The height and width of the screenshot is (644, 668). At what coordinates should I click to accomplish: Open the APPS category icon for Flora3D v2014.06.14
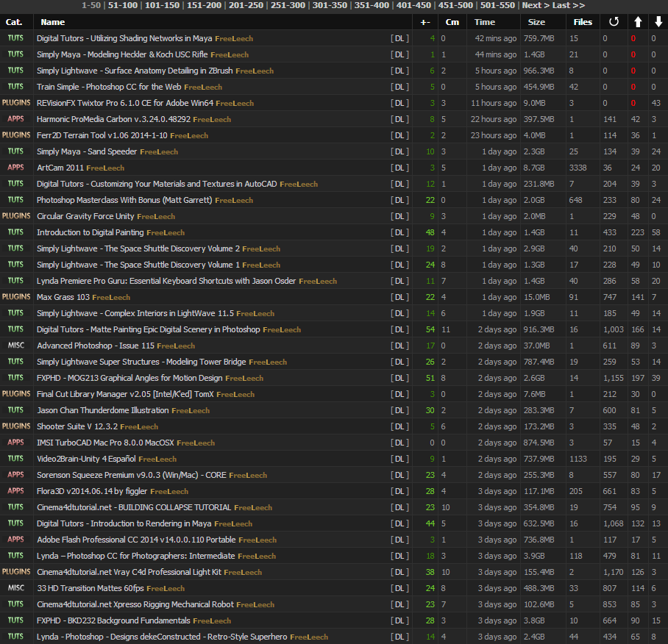(15, 491)
